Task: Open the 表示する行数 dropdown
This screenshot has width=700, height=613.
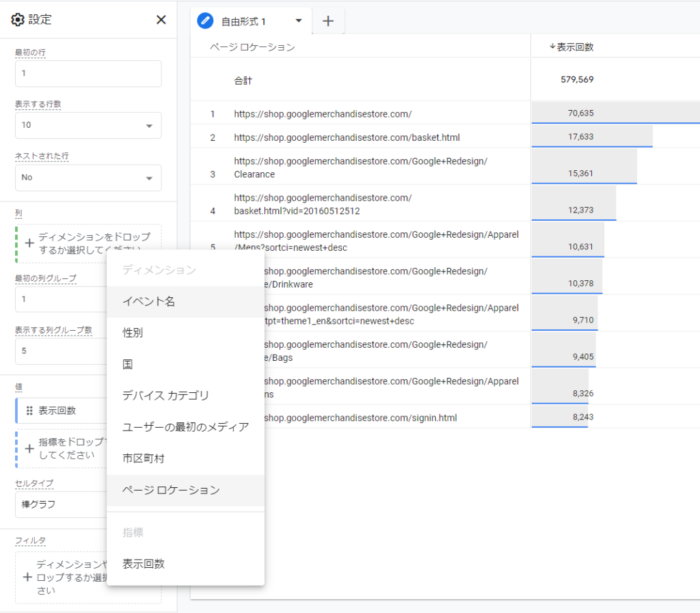Action: coord(88,125)
